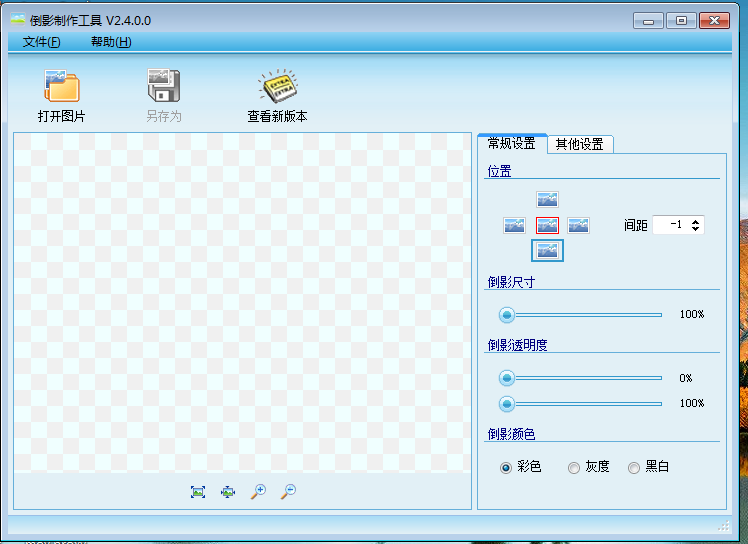The image size is (748, 544).
Task: Select the 灰度 radio option
Action: click(x=574, y=467)
